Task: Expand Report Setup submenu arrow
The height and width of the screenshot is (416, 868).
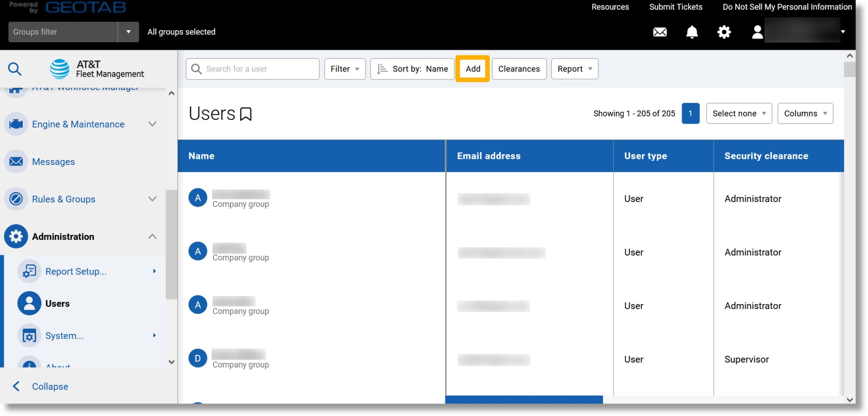Action: coord(154,271)
